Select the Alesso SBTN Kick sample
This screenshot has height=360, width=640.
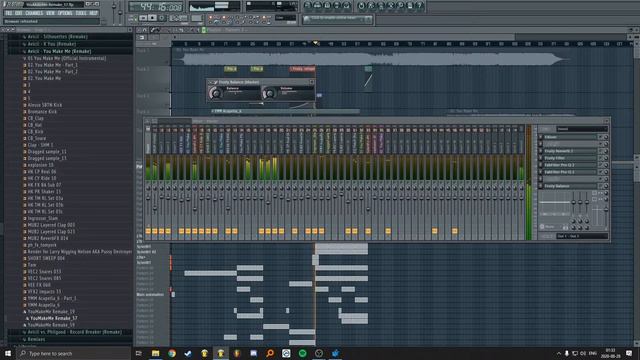45,105
